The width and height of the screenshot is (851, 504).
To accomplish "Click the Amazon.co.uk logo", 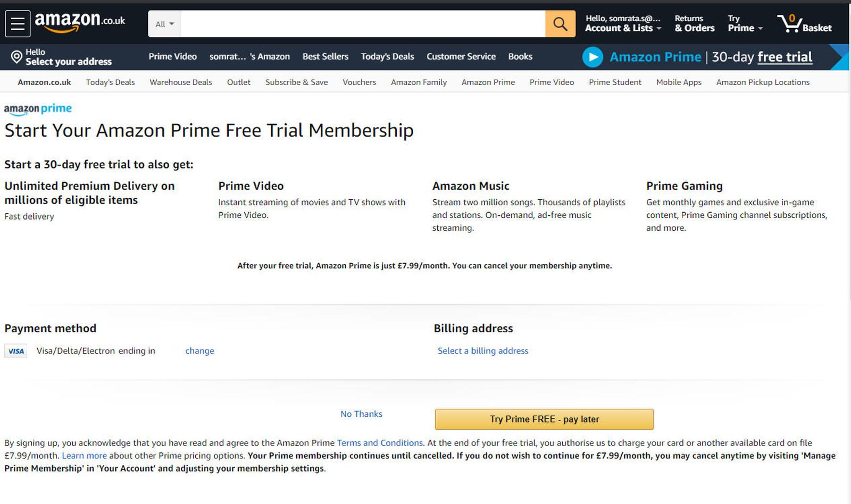I will (79, 21).
